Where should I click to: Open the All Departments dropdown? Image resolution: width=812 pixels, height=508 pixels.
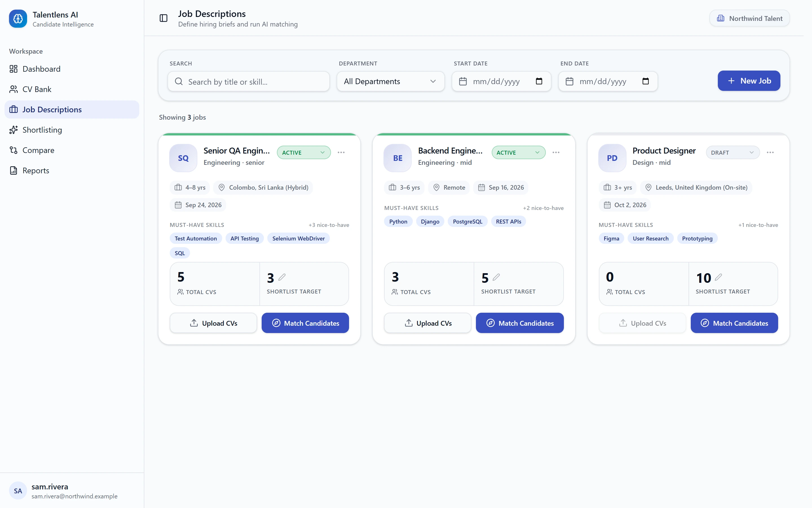click(390, 81)
